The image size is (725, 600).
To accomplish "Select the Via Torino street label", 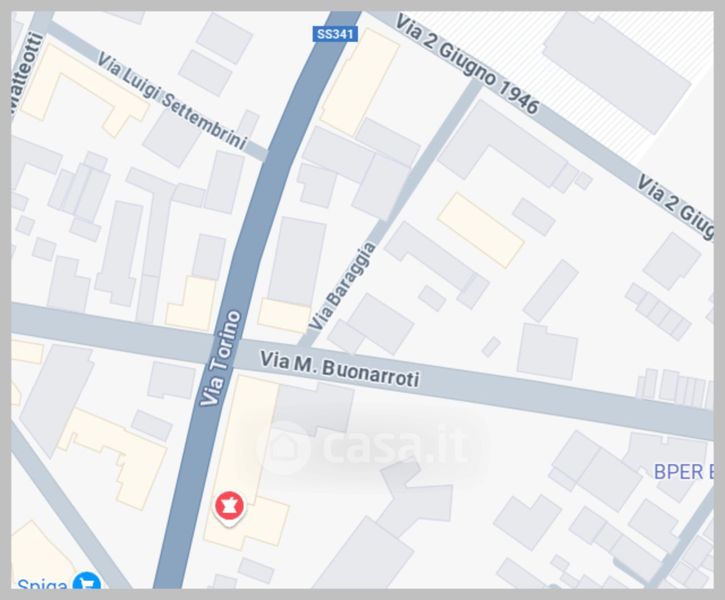I will 221,359.
